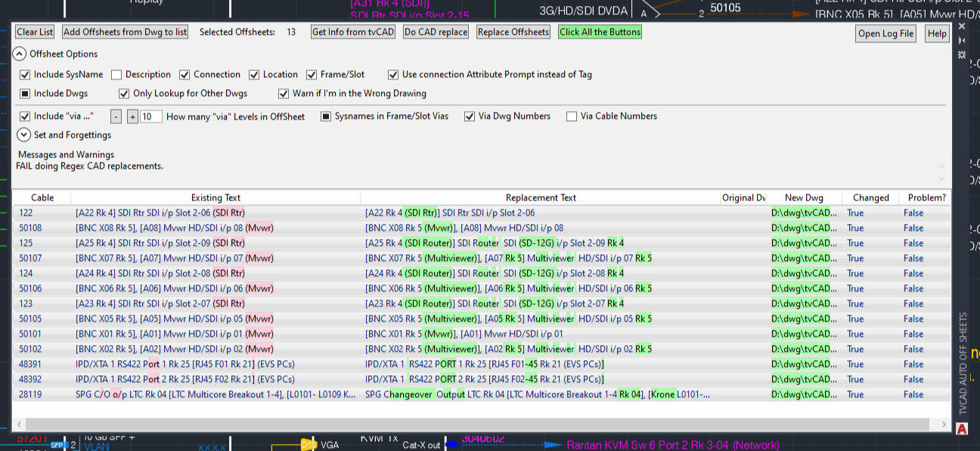The width and height of the screenshot is (980, 451).
Task: Click the plus stepper for via levels
Action: [x=132, y=117]
